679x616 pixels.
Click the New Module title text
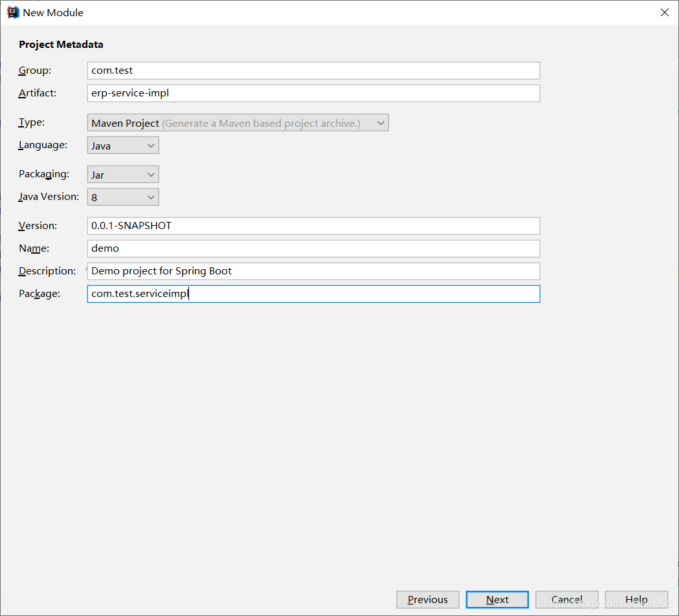(53, 12)
